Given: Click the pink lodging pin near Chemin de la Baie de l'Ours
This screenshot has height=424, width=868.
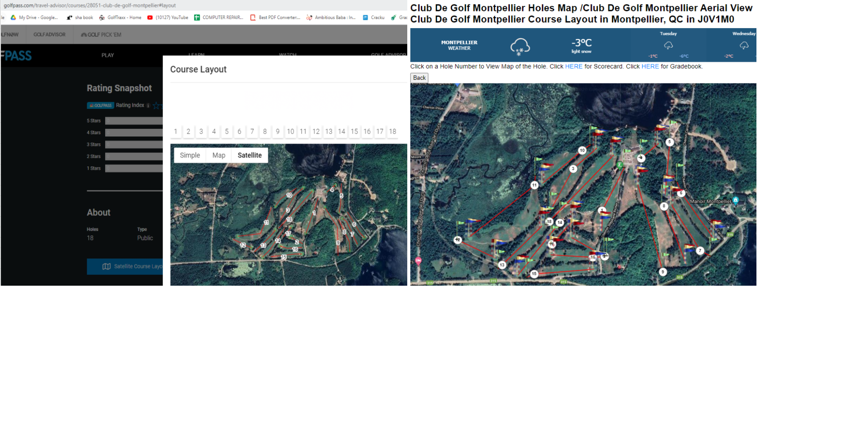Looking at the screenshot, I should pyautogui.click(x=418, y=261).
